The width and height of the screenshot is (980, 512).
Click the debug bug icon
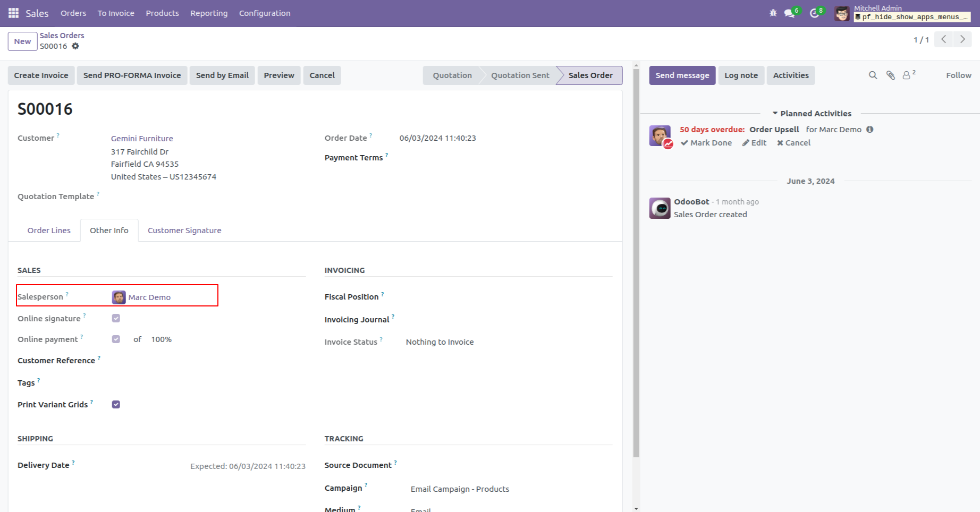tap(773, 13)
